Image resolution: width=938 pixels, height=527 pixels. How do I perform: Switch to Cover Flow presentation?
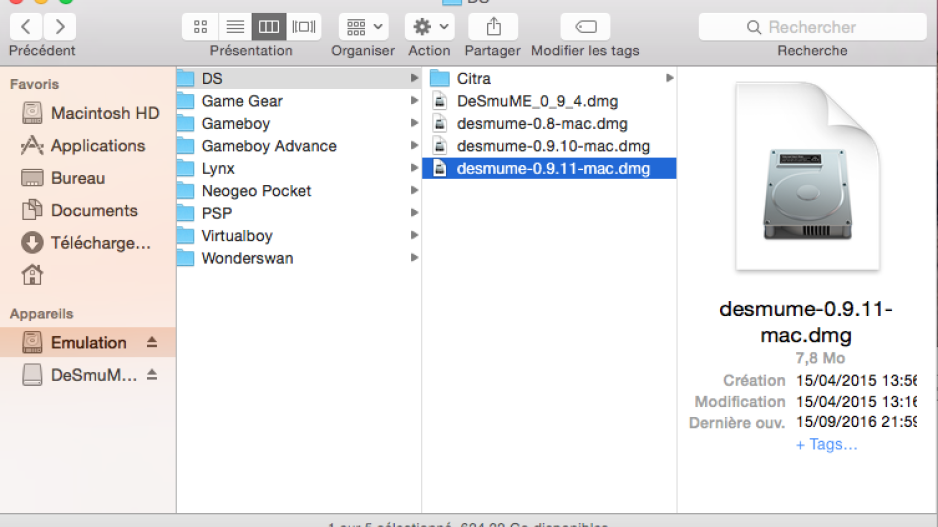(x=304, y=27)
